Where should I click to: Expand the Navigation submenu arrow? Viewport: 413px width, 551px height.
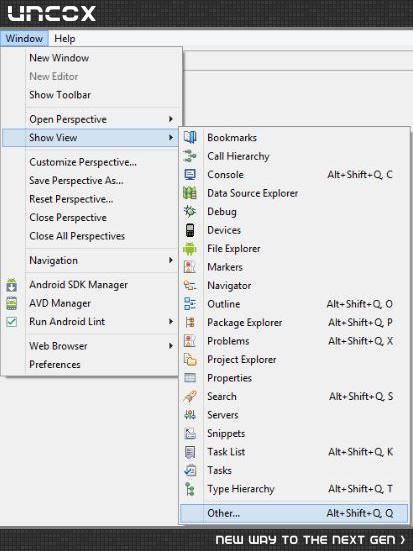[170, 260]
